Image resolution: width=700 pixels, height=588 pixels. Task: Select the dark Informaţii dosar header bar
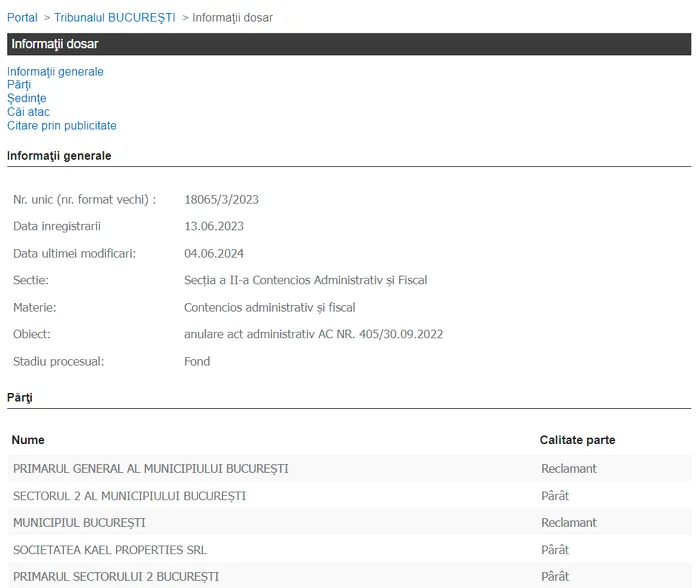349,44
